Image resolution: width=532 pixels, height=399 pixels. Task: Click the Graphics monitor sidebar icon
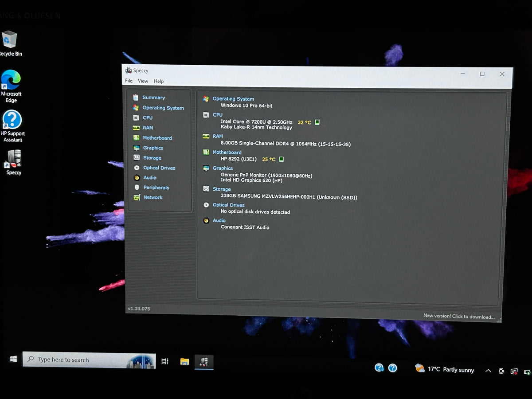[137, 148]
